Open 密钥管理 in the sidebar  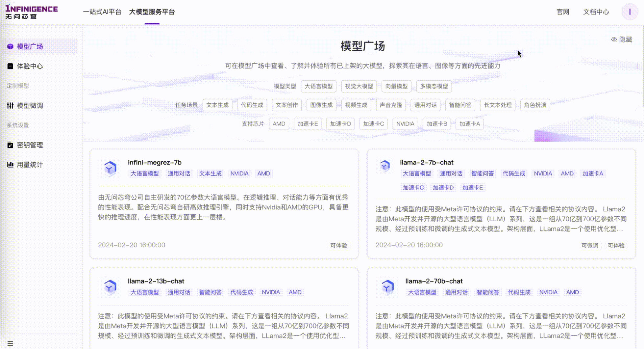coord(39,145)
